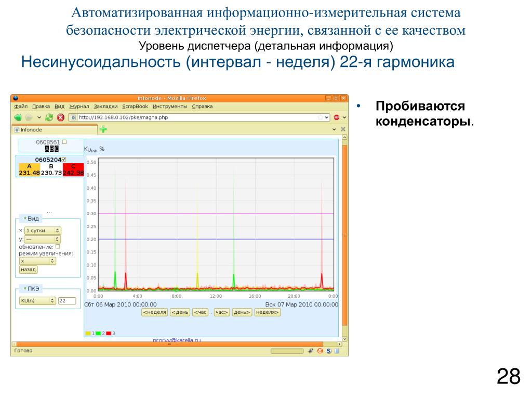Go back with the green arrow button
The height and width of the screenshot is (399, 532).
click(x=18, y=117)
